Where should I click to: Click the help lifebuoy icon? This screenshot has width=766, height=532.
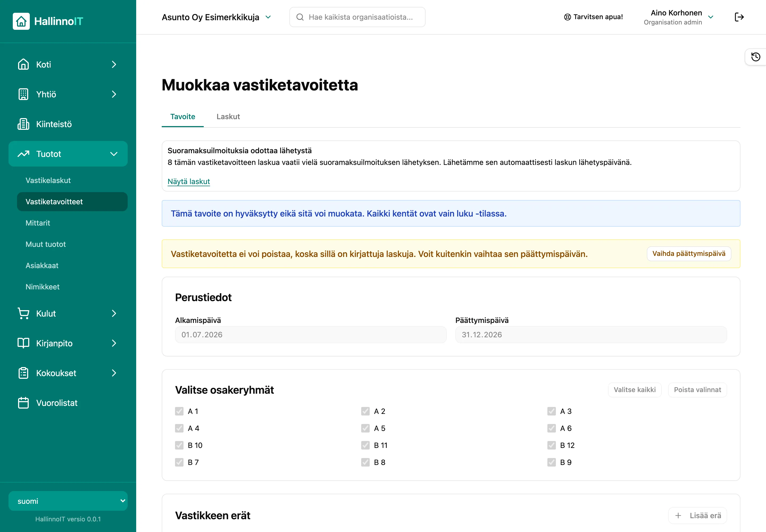click(x=567, y=17)
